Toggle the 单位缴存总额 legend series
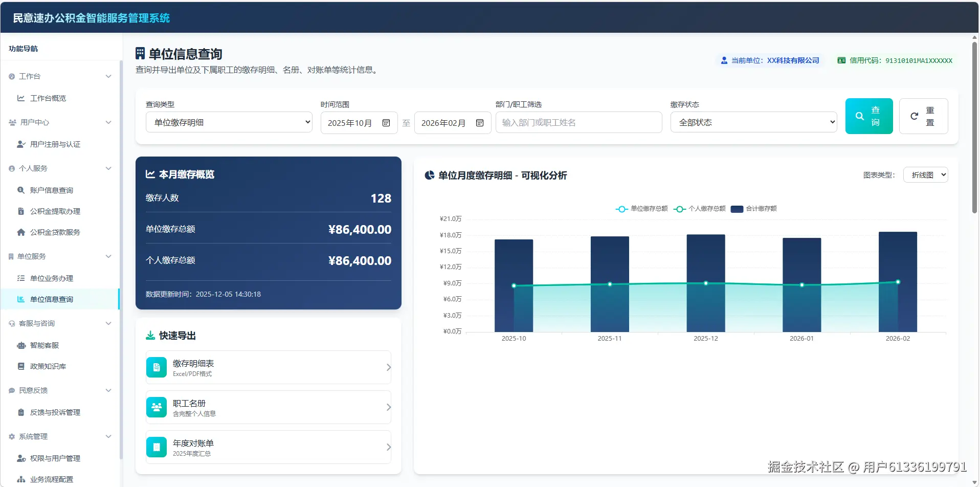The image size is (980, 487). [641, 209]
